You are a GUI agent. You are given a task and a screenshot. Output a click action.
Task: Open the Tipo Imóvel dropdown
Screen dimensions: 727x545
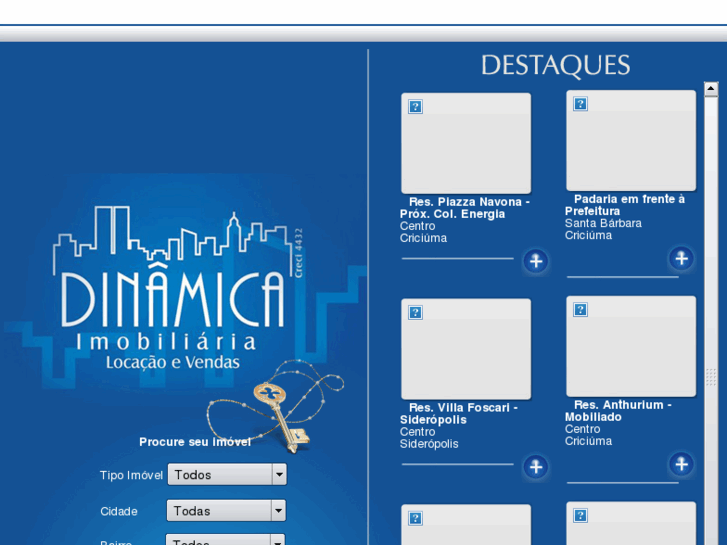tap(227, 474)
